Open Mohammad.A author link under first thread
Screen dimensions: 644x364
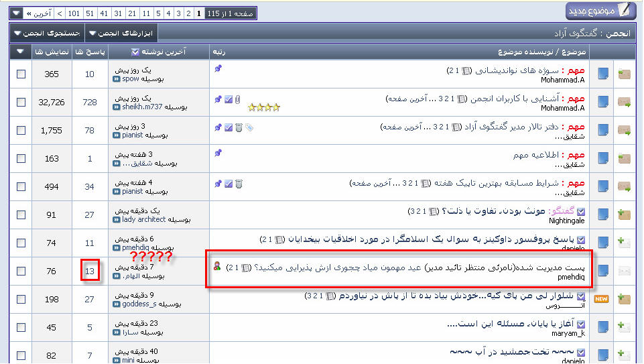pyautogui.click(x=563, y=78)
